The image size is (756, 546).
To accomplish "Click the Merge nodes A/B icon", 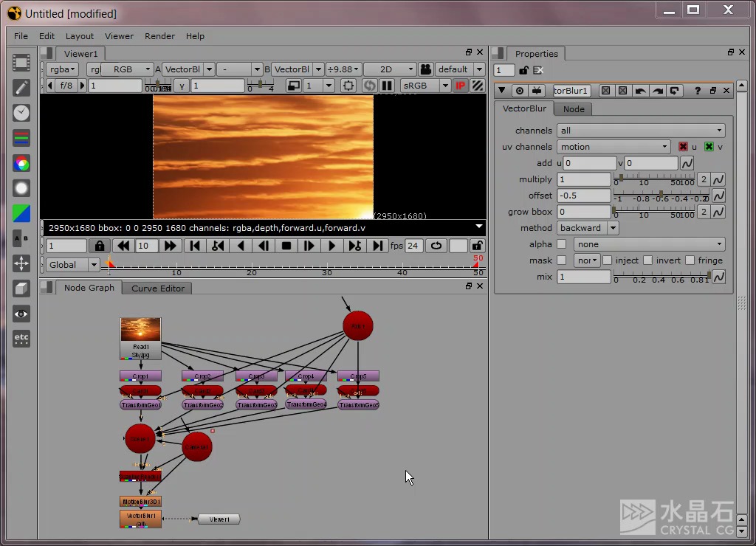I will (21, 238).
